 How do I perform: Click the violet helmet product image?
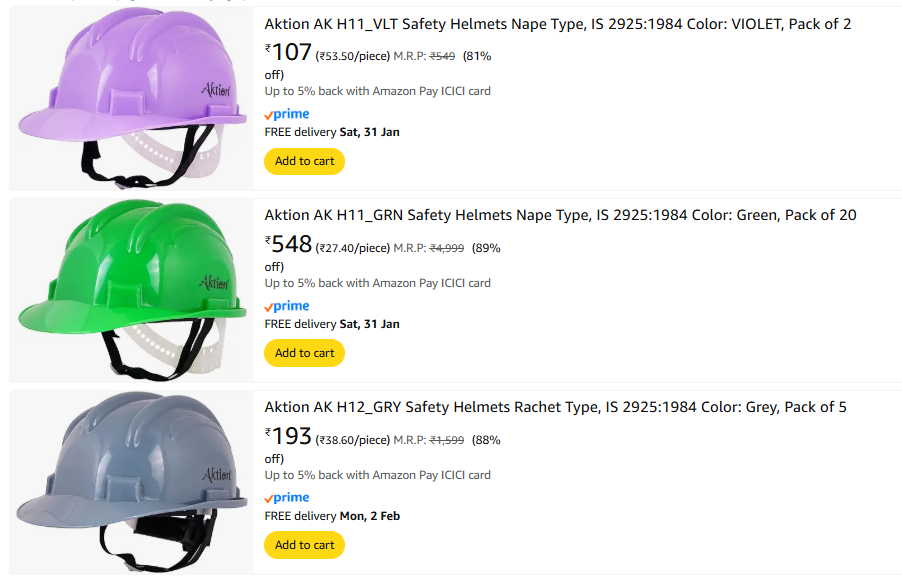[x=132, y=98]
